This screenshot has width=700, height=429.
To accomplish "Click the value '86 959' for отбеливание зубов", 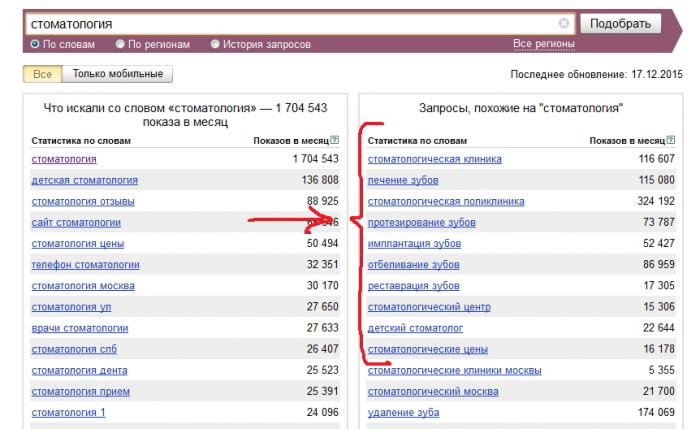I will [x=658, y=264].
